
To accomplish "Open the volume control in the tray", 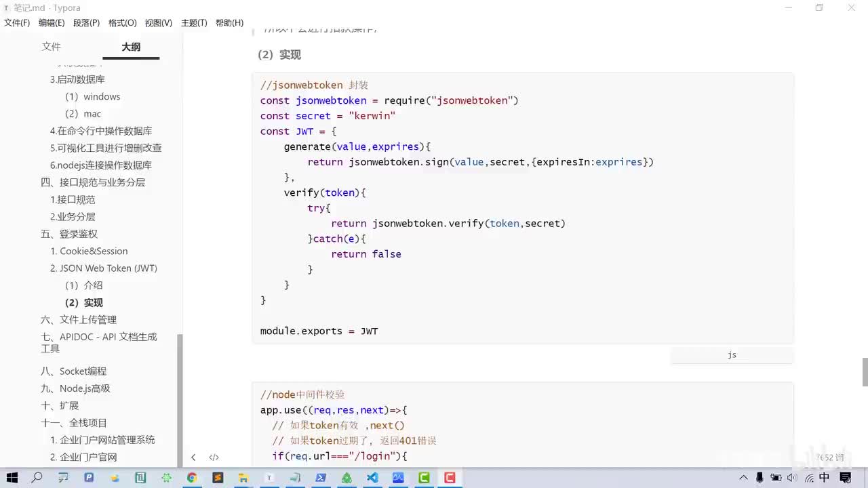I will pyautogui.click(x=792, y=478).
